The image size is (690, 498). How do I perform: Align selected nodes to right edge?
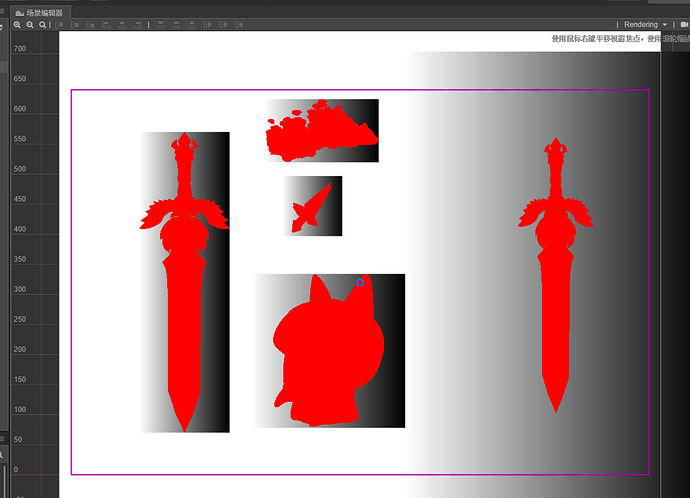pos(138,25)
